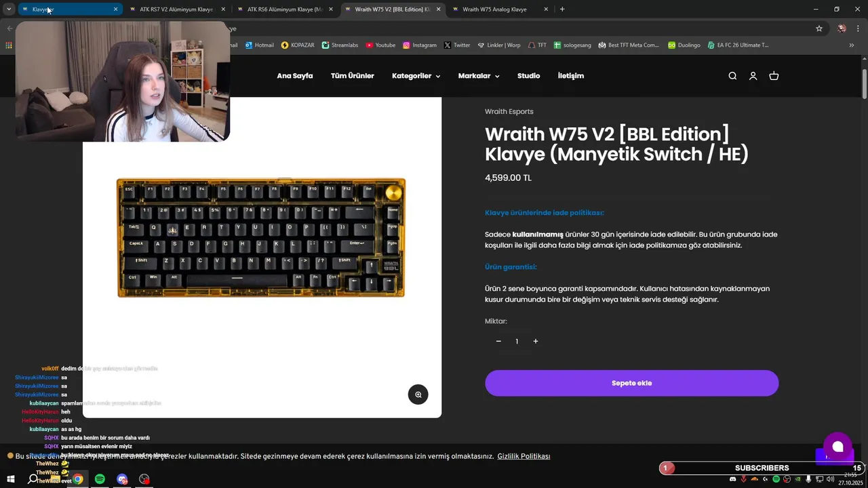Switch to Wraith W75 Analog Klavye tab
Screen dimensions: 868x488
click(x=494, y=9)
